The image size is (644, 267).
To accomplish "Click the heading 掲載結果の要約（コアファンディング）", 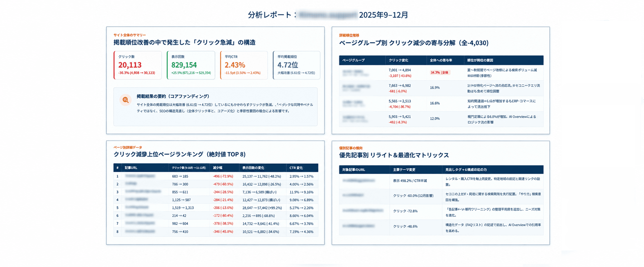I will coord(173,96).
